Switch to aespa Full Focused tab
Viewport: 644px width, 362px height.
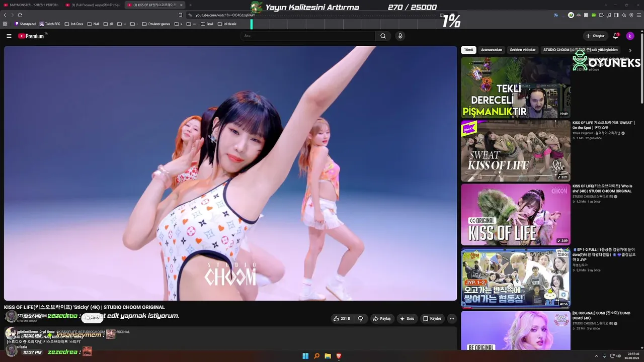[94, 5]
